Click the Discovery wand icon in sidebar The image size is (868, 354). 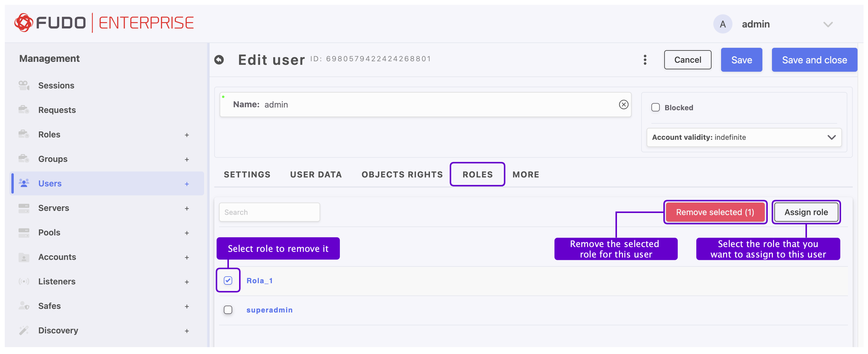24,330
